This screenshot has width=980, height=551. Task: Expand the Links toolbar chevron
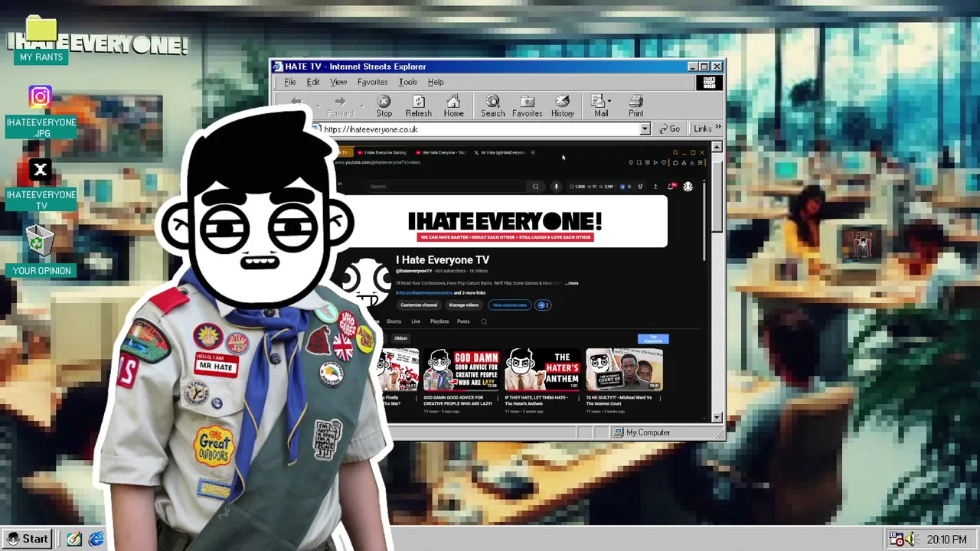pos(717,128)
